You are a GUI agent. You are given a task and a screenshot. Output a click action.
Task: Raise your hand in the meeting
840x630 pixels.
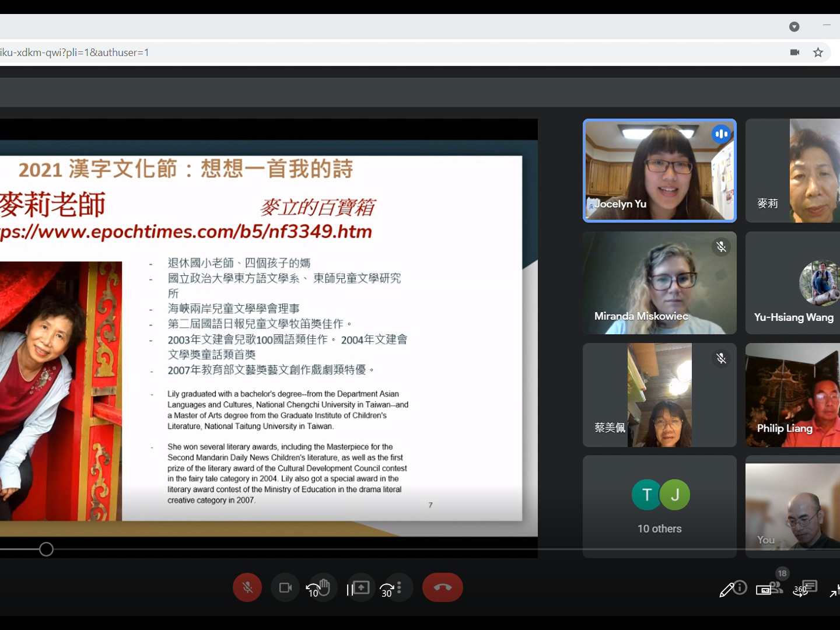click(x=325, y=586)
